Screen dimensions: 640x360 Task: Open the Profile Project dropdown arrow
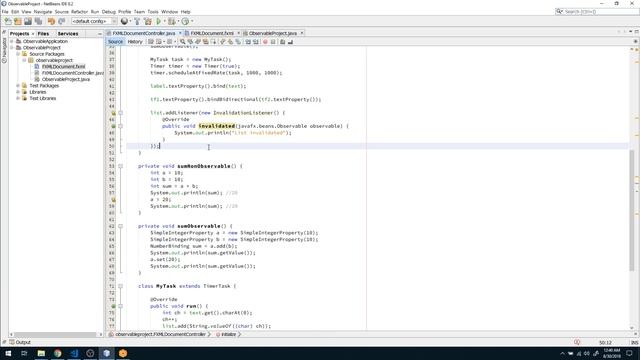click(x=192, y=21)
